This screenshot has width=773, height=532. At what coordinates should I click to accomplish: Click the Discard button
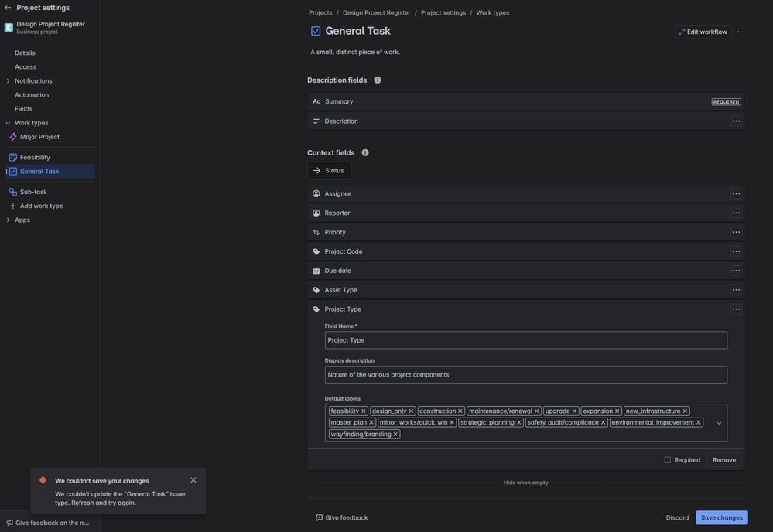point(677,517)
